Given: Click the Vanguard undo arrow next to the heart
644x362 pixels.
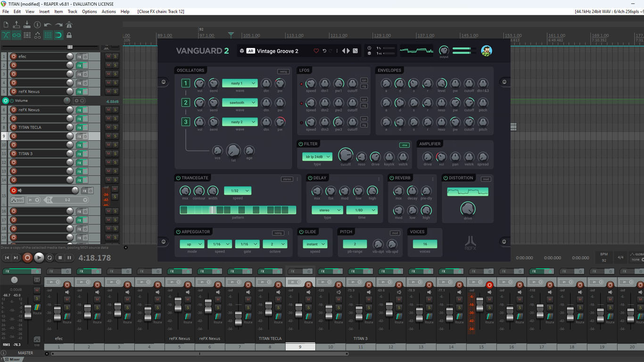Looking at the screenshot, I should click(x=324, y=51).
